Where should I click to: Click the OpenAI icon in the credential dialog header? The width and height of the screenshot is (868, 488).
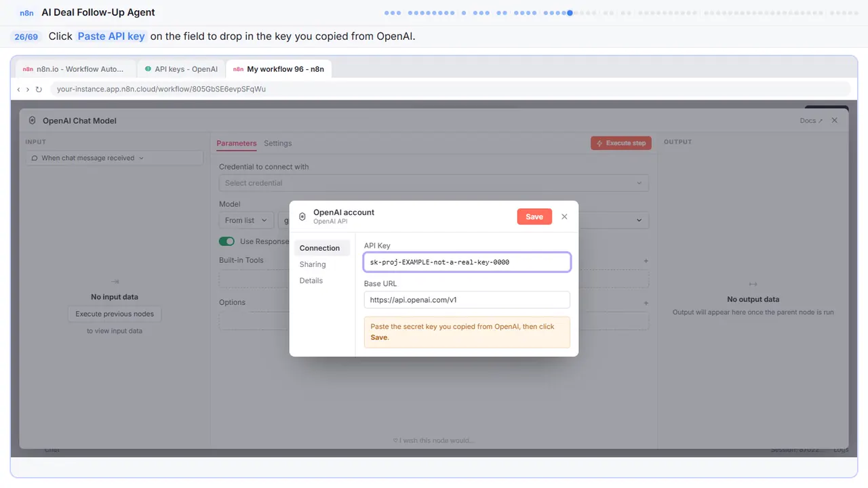[302, 217]
